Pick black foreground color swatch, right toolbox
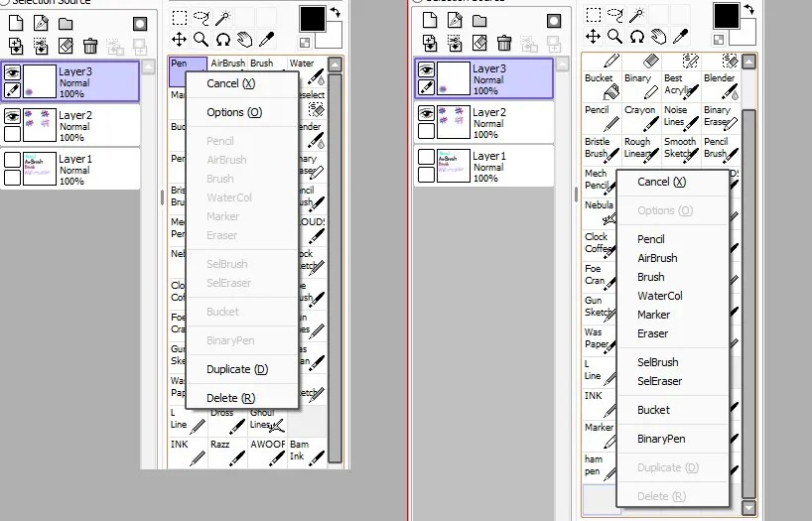The height and width of the screenshot is (521, 812). 726,16
